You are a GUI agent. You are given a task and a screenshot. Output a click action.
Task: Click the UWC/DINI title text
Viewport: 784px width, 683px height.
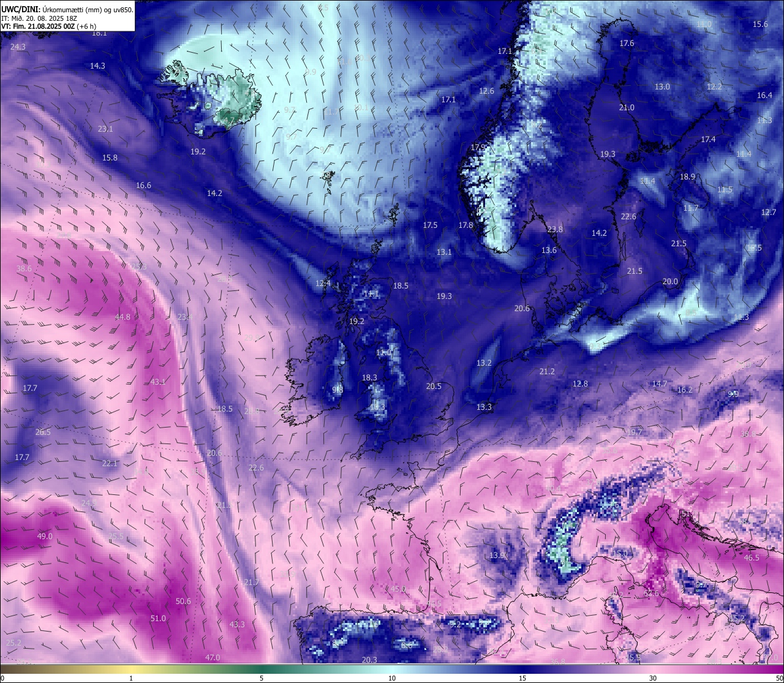21,10
